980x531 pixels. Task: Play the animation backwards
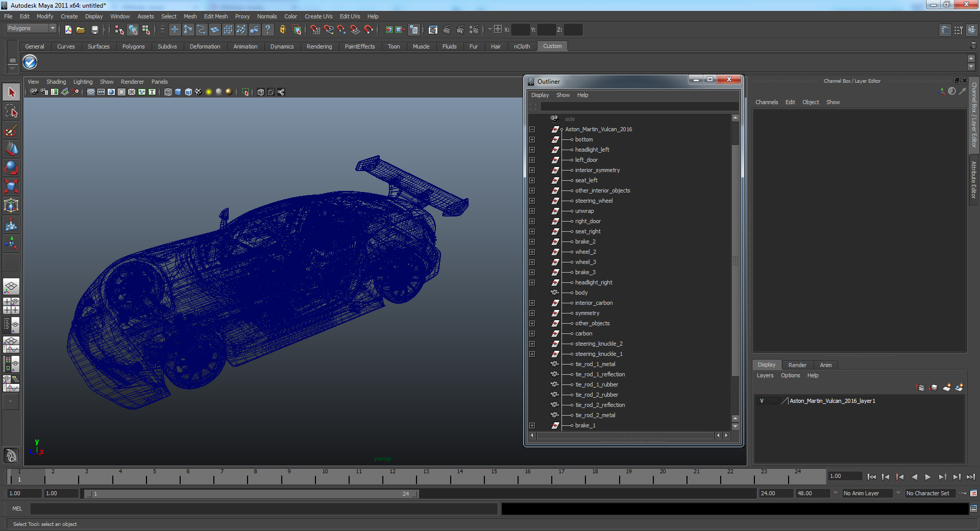[914, 477]
